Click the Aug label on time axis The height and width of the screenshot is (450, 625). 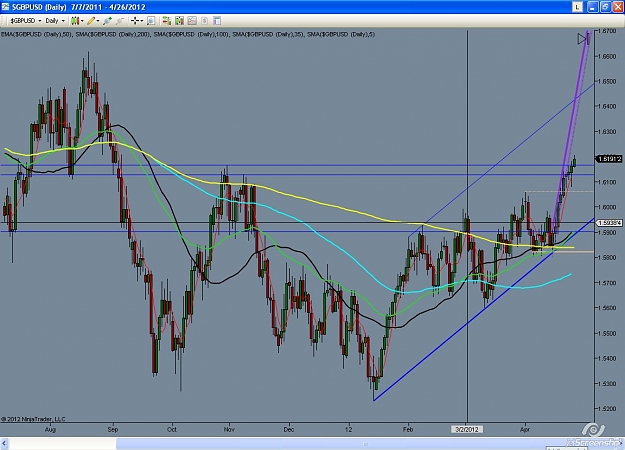click(50, 429)
